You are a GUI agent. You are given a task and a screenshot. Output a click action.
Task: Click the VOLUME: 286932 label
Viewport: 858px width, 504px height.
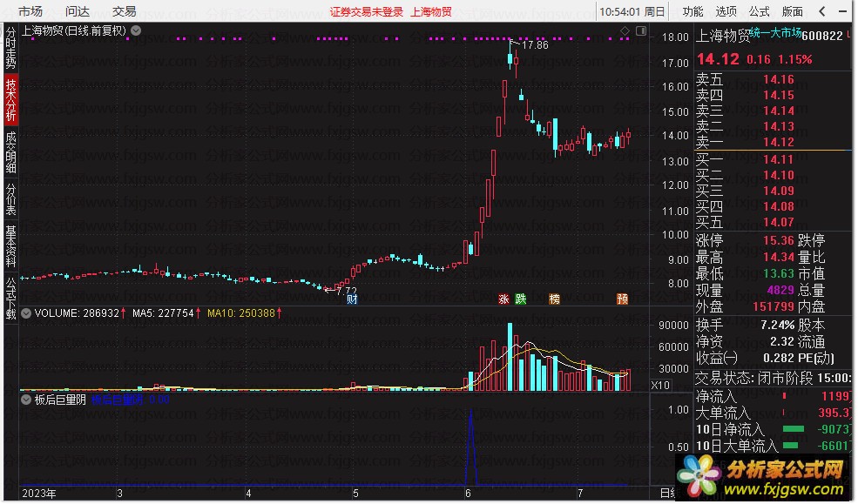76,313
